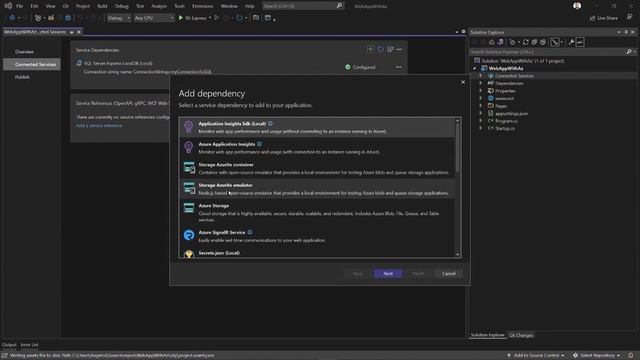This screenshot has width=640, height=360.
Task: Click Add a service reference link
Action: pyautogui.click(x=99, y=126)
